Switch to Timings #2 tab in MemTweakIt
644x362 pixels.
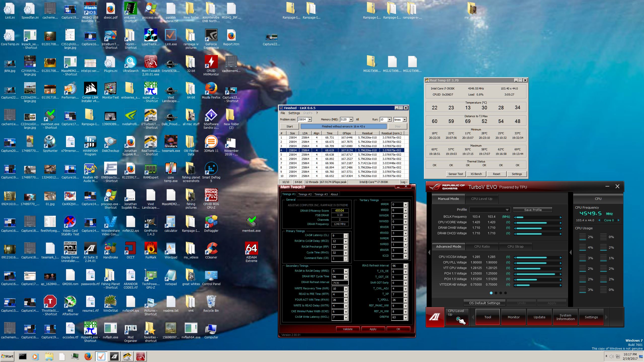coord(305,194)
